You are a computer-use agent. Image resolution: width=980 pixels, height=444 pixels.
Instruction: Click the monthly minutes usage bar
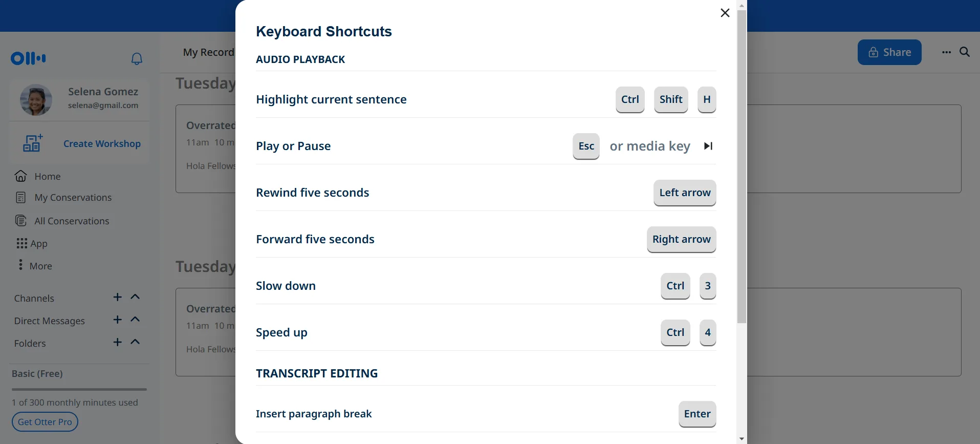79,389
